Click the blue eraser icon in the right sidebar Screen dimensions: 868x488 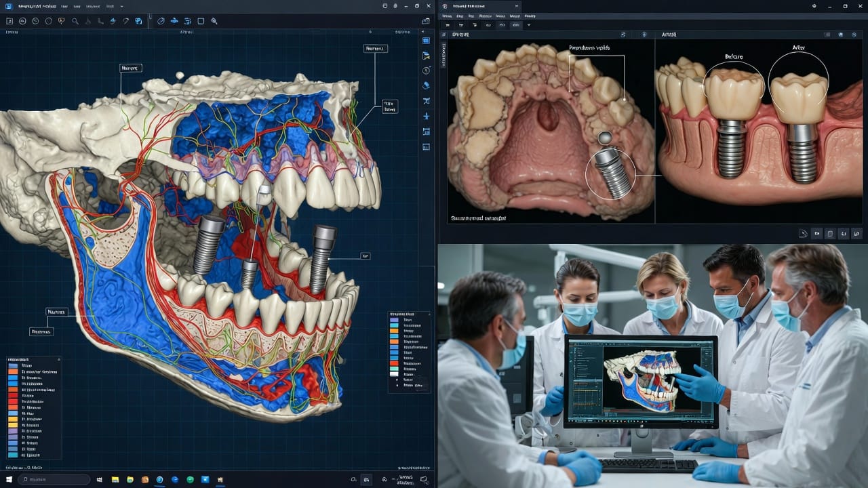426,85
